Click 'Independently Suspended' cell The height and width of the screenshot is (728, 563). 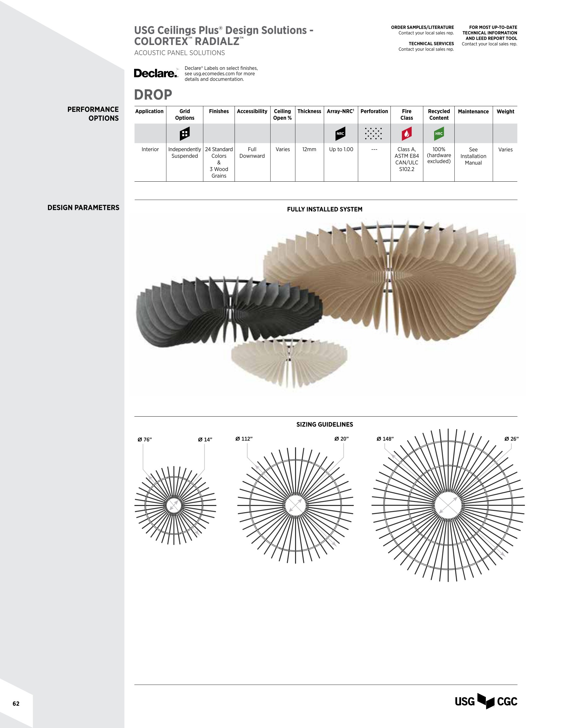184,153
